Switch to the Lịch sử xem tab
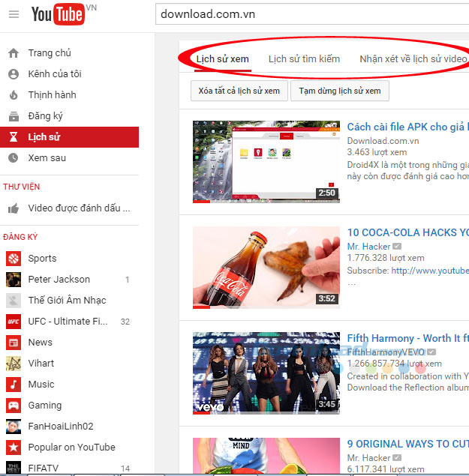This screenshot has width=469, height=476. coord(223,59)
